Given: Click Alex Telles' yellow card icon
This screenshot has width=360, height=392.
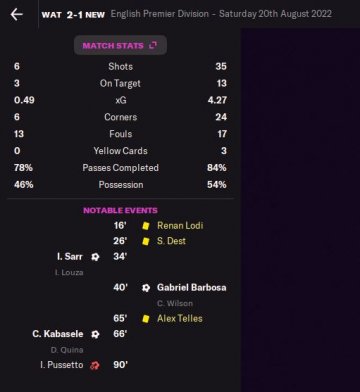Looking at the screenshot, I should coord(146,319).
